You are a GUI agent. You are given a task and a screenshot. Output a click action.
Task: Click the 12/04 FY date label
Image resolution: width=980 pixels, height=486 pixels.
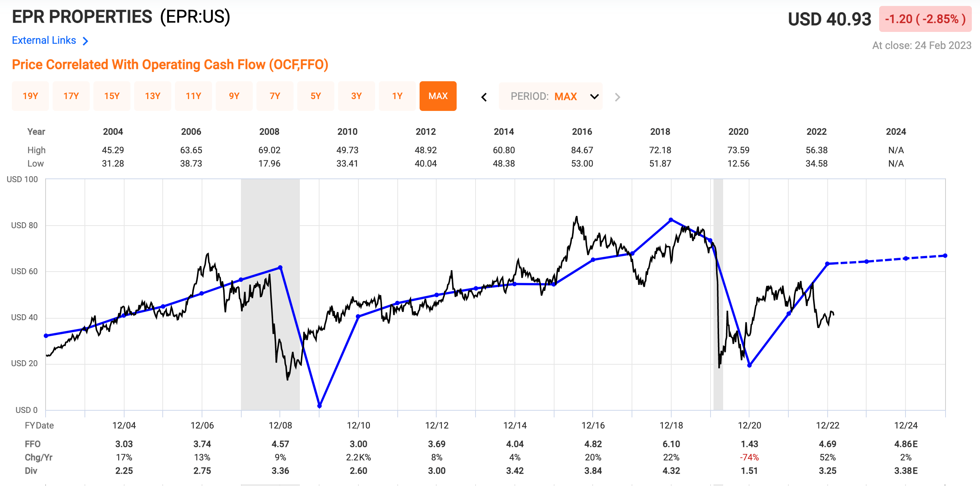click(x=124, y=426)
